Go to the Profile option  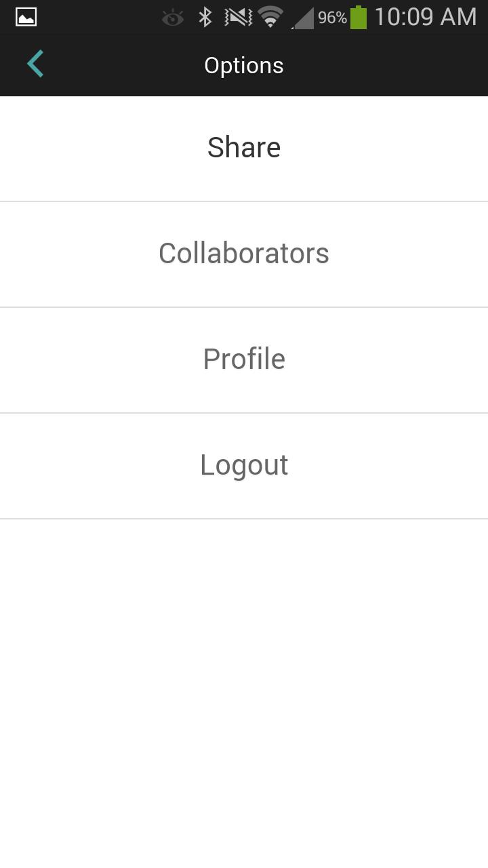244,359
